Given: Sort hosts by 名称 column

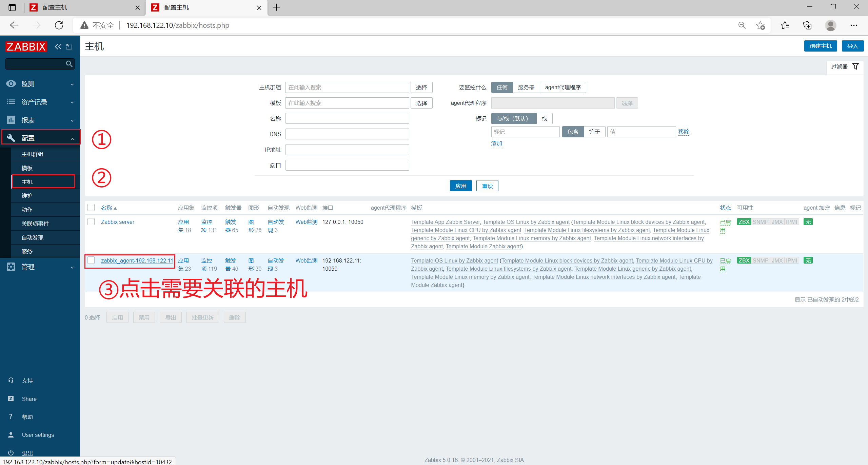Looking at the screenshot, I should 109,208.
